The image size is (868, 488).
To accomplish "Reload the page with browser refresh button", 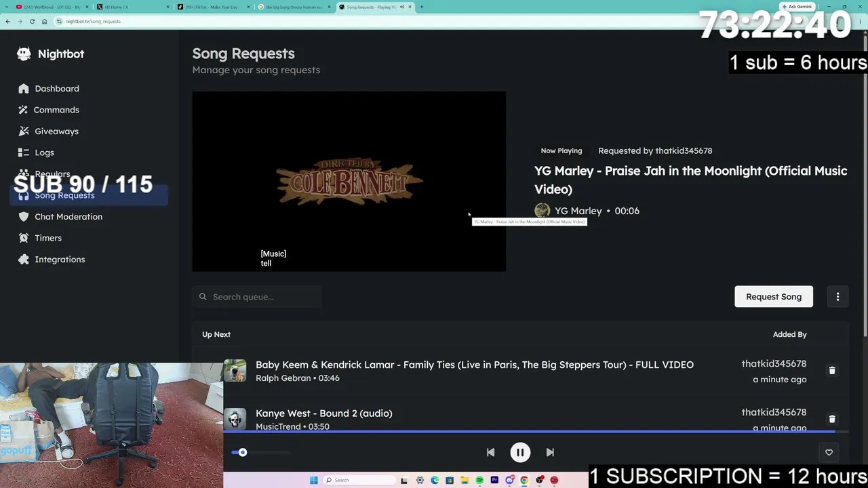I will pos(32,21).
